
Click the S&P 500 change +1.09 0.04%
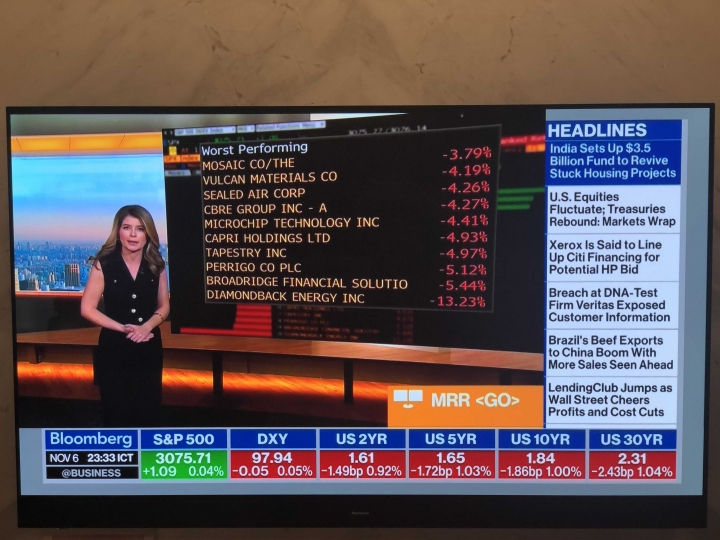183,472
